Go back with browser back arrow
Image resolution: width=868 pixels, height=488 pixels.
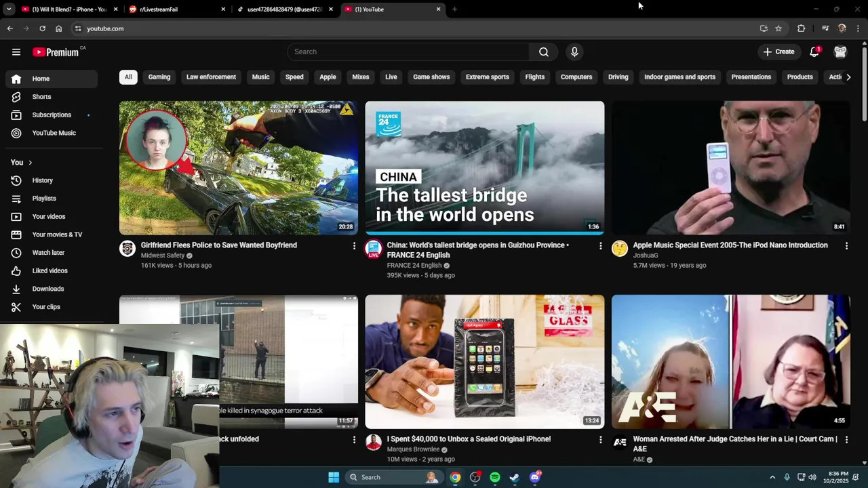9,28
